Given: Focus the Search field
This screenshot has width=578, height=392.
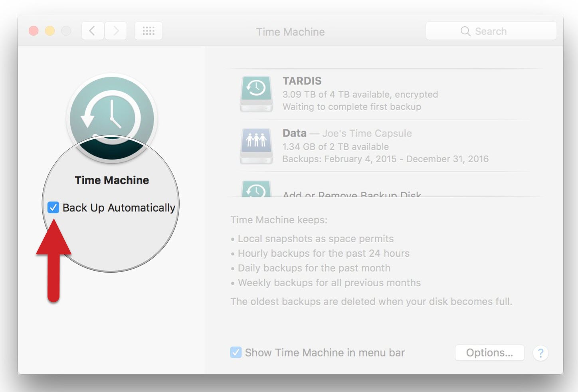Looking at the screenshot, I should tap(491, 31).
